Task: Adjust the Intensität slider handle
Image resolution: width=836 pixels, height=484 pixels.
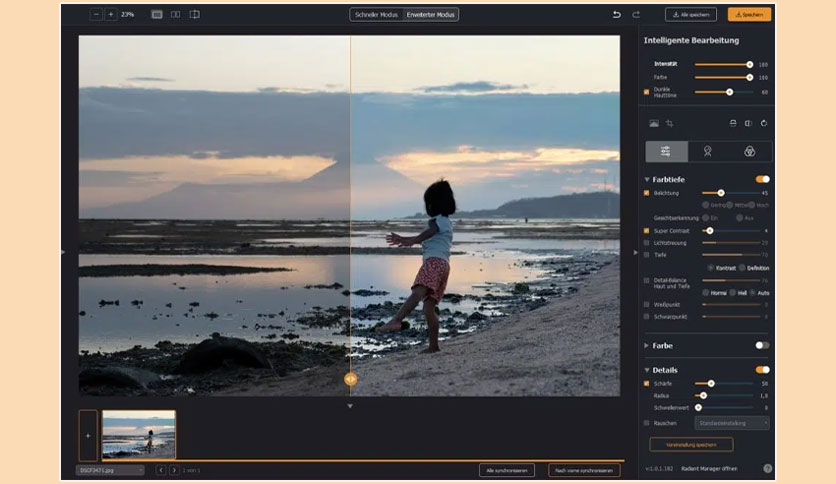Action: [x=750, y=64]
